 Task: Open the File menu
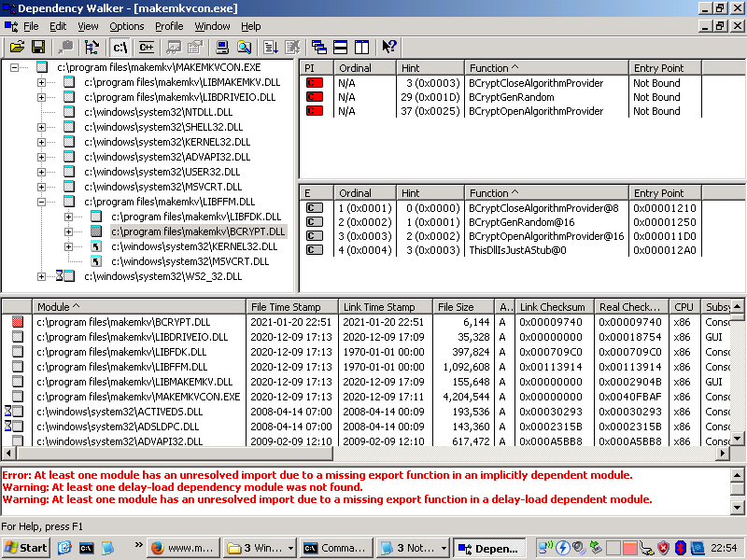pyautogui.click(x=31, y=26)
